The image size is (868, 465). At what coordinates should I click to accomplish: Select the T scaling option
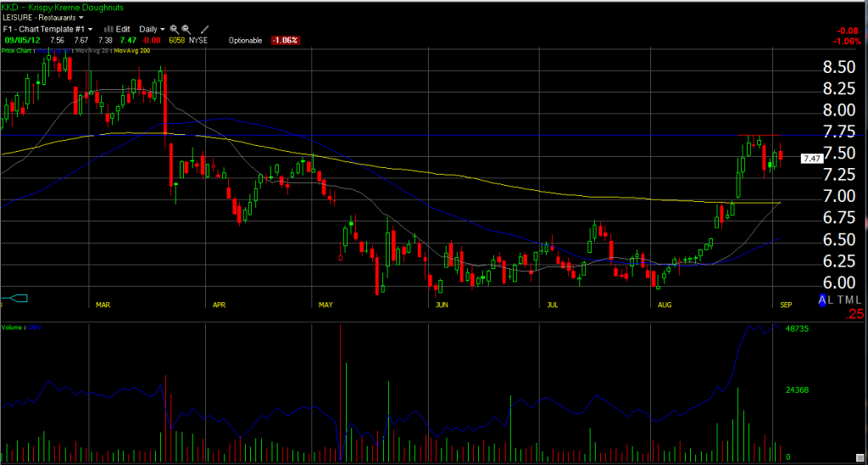(842, 300)
